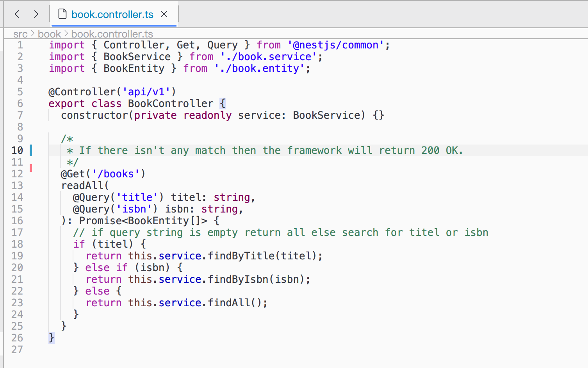This screenshot has width=588, height=368.
Task: Click the red deletion marker near line 12
Action: 31,168
